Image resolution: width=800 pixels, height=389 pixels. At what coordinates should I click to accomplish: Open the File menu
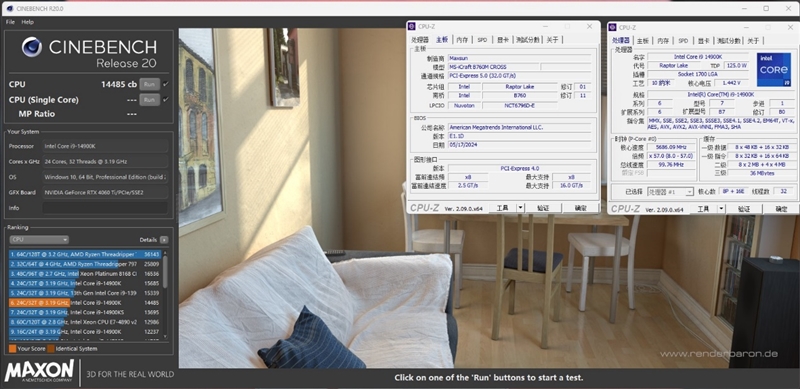tap(10, 22)
